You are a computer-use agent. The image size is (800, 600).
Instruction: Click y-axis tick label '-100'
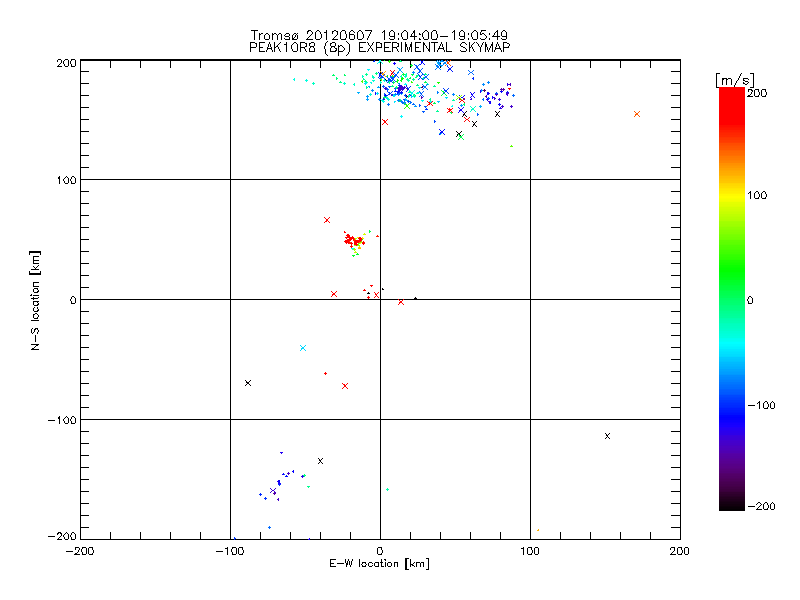pos(62,420)
